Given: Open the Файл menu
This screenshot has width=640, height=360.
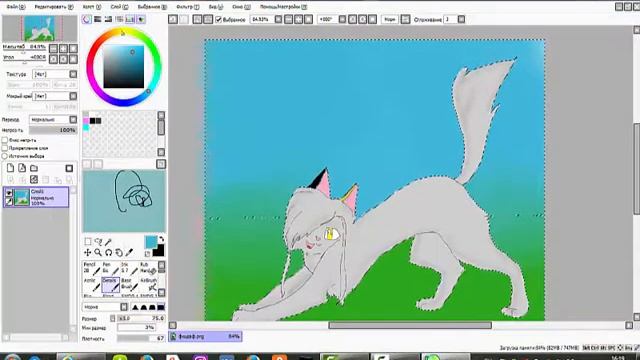Looking at the screenshot, I should (16, 7).
